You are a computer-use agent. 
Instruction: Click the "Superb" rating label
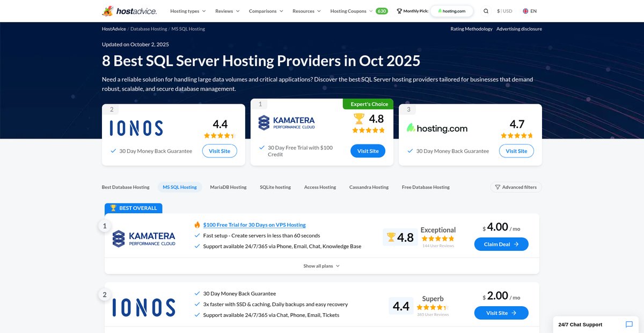pyautogui.click(x=433, y=299)
